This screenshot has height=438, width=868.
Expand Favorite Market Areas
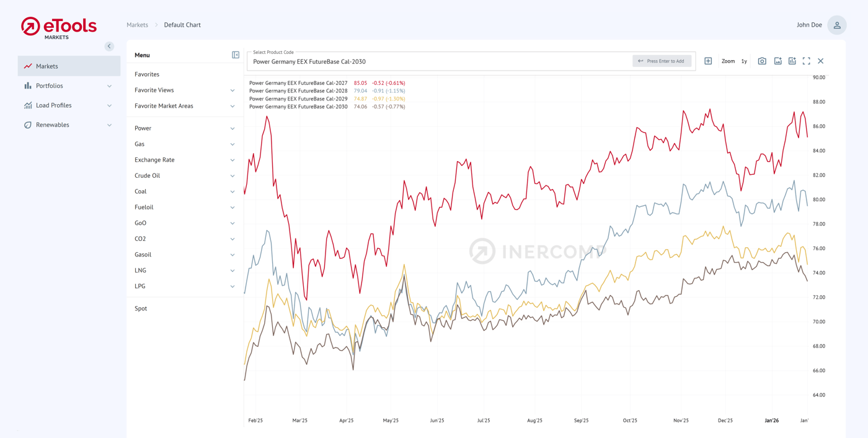coord(185,106)
